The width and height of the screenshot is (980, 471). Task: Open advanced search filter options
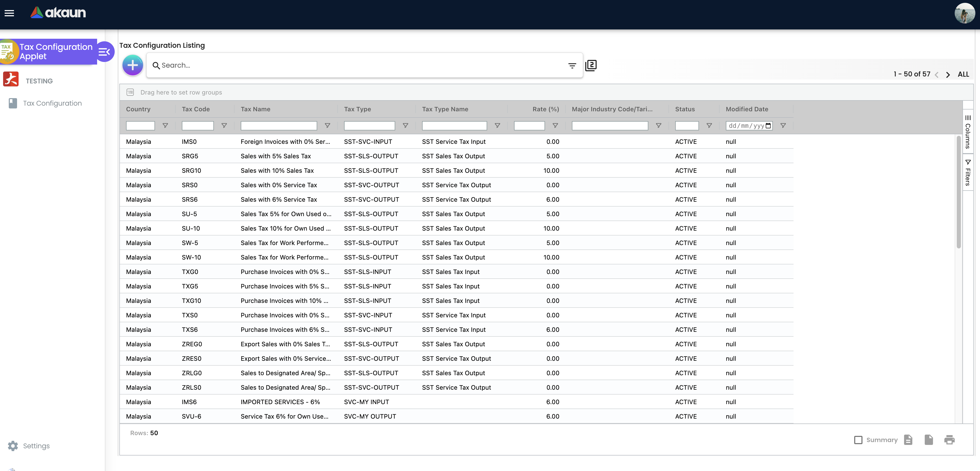[572, 66]
